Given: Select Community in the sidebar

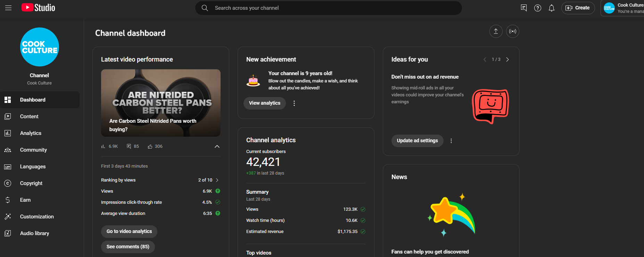Looking at the screenshot, I should click(40, 150).
